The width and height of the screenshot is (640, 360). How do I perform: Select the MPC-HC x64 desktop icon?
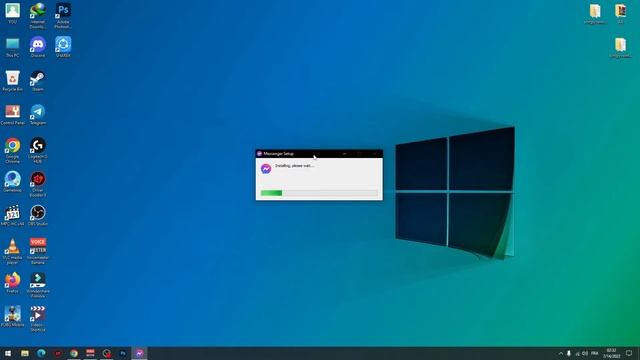click(12, 216)
